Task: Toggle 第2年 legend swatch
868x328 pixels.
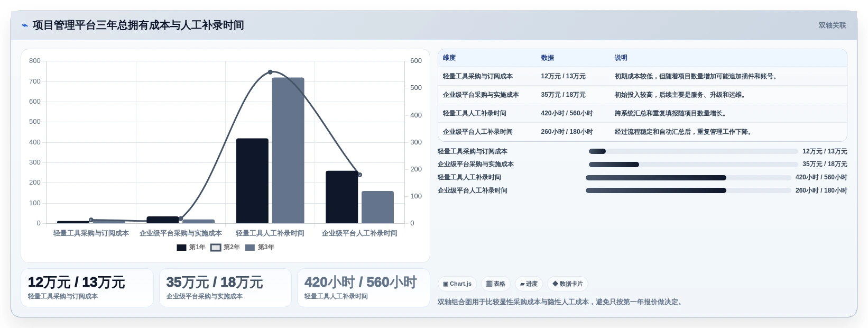Action: [216, 248]
